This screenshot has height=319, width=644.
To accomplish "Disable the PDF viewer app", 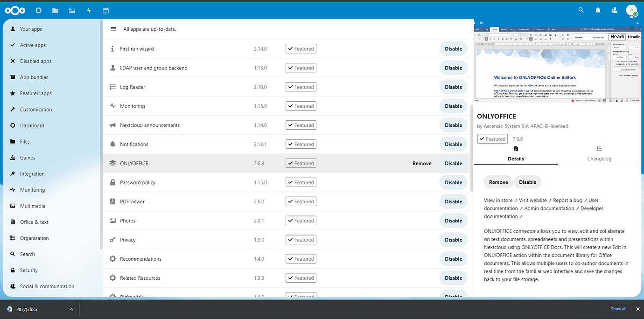I will 453,201.
